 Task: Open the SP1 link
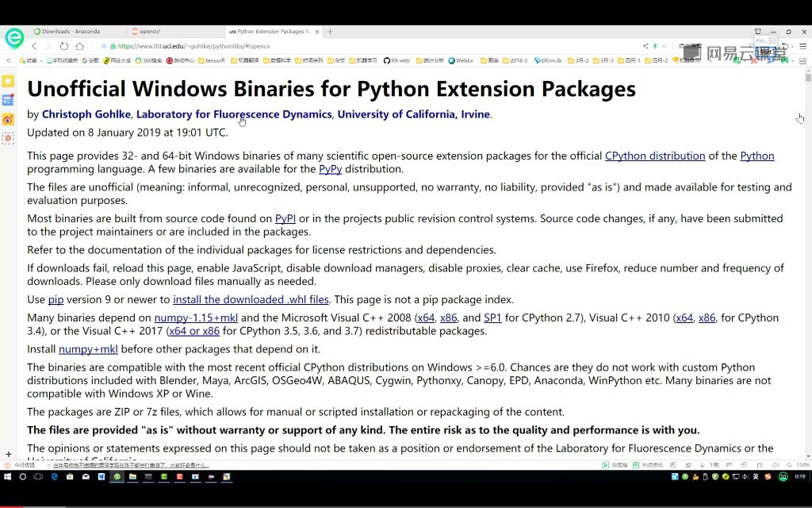(x=492, y=317)
